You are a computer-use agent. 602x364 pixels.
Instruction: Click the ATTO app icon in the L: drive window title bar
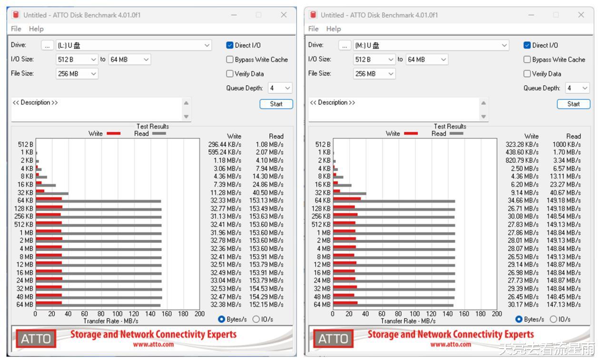click(x=16, y=15)
